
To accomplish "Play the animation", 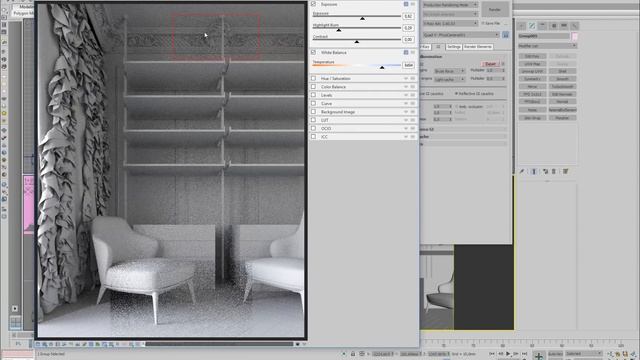I will [508, 353].
